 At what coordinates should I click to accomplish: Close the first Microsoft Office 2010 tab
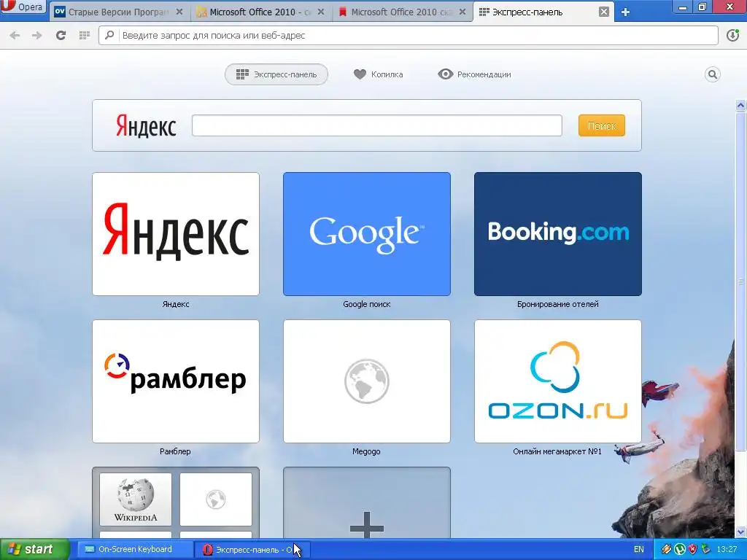[321, 12]
